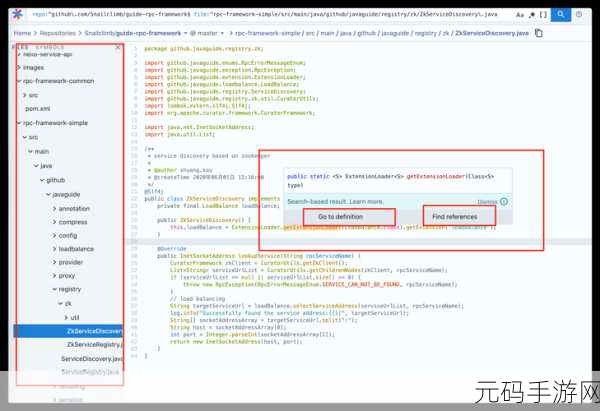Navigate to registry in the file path
The width and height of the screenshot is (600, 411).
[426, 33]
